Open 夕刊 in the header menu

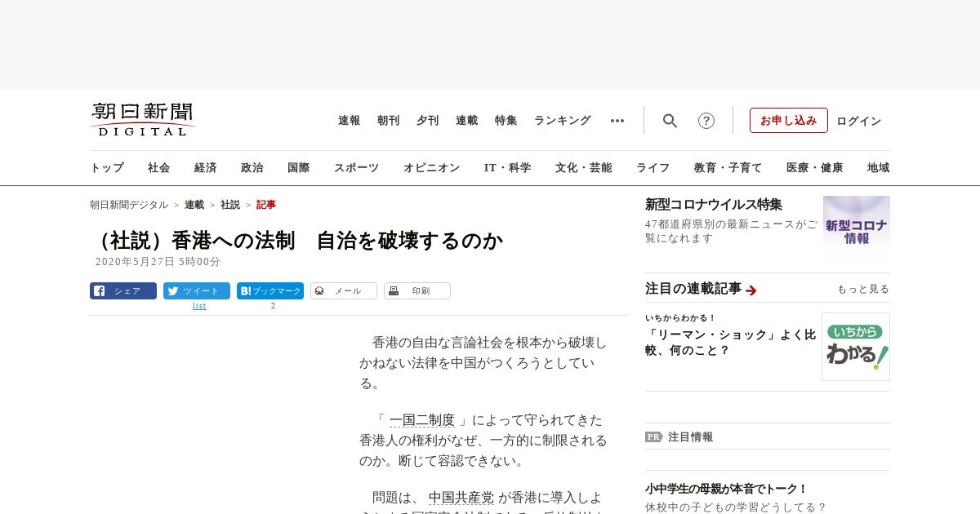point(428,121)
